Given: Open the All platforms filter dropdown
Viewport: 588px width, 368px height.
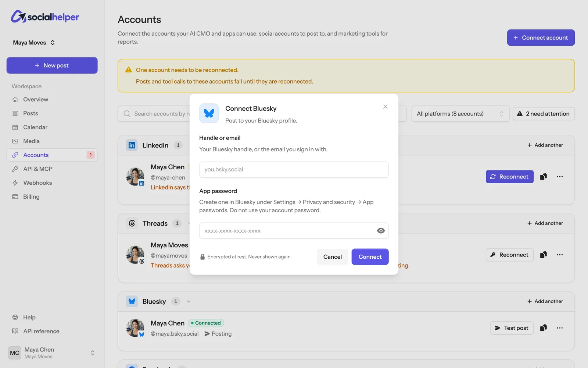Looking at the screenshot, I should click(460, 114).
